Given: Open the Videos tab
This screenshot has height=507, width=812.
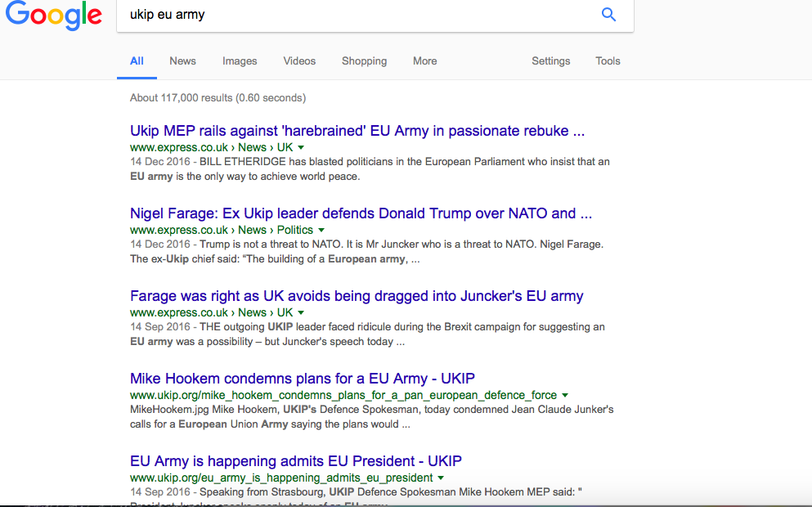Looking at the screenshot, I should pyautogui.click(x=299, y=61).
